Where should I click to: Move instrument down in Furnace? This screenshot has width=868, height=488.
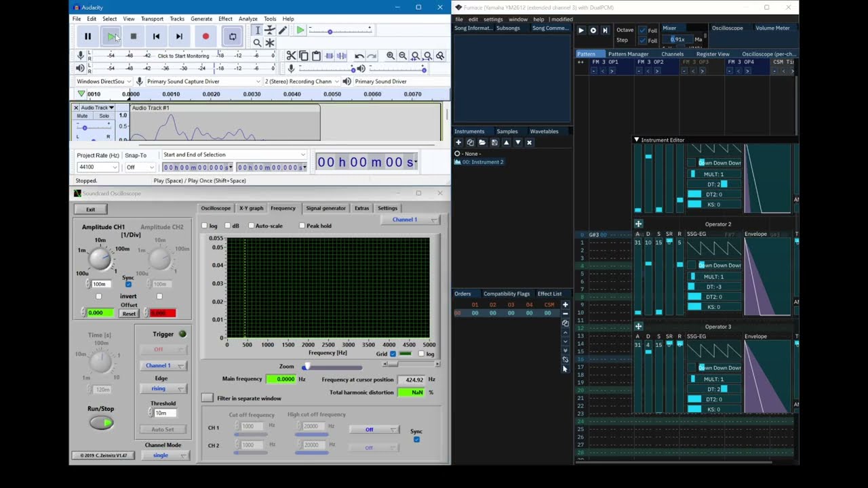tap(518, 142)
